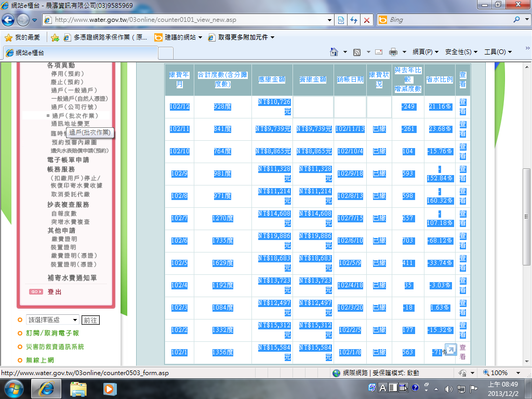Click the browser Back arrow button
Screen dimensions: 532x399
tap(8, 20)
